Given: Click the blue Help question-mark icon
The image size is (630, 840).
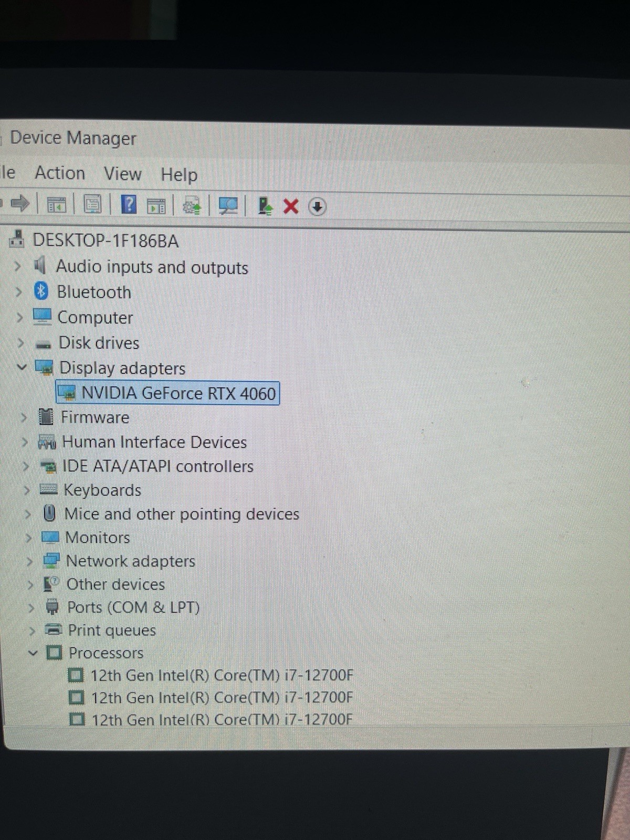Looking at the screenshot, I should click(x=129, y=204).
